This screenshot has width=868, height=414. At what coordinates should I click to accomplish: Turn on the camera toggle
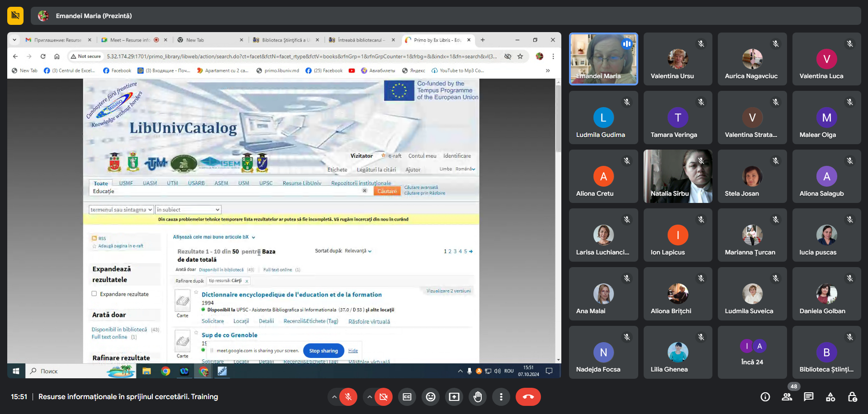[x=384, y=397]
